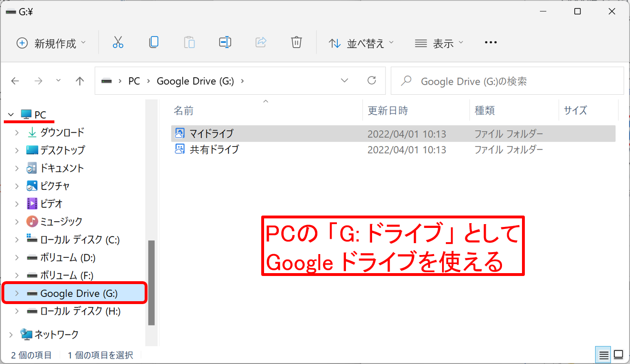Viewport: 630px width, 364px height.
Task: Click 共有ドライブ date 2022/04/01 10:13
Action: pos(407,150)
